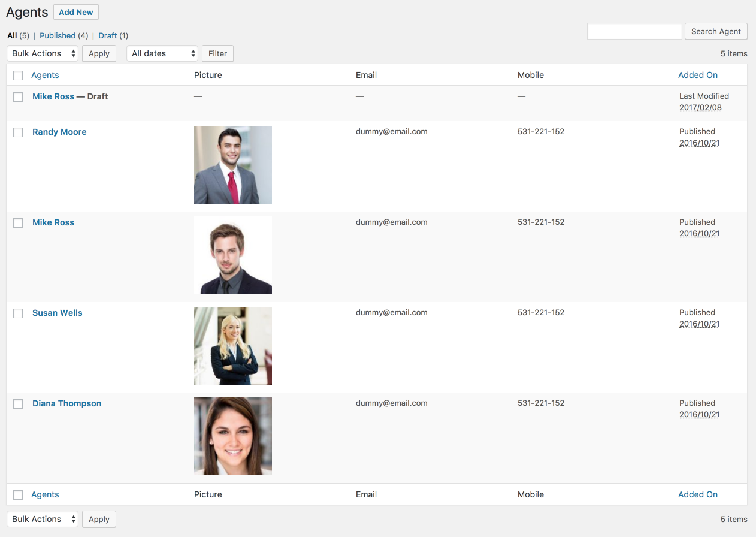
Task: Sort by Agents column in header
Action: click(x=45, y=75)
